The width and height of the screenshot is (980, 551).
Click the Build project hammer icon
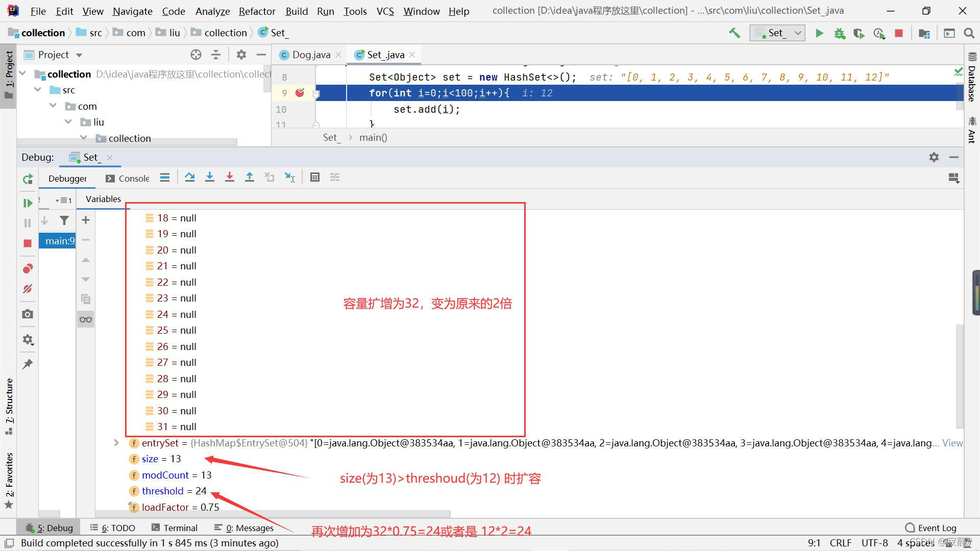point(734,33)
